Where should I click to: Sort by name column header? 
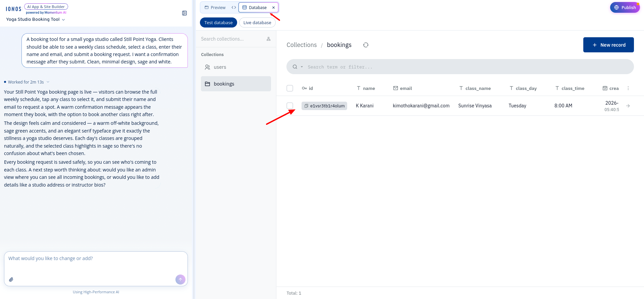point(366,88)
